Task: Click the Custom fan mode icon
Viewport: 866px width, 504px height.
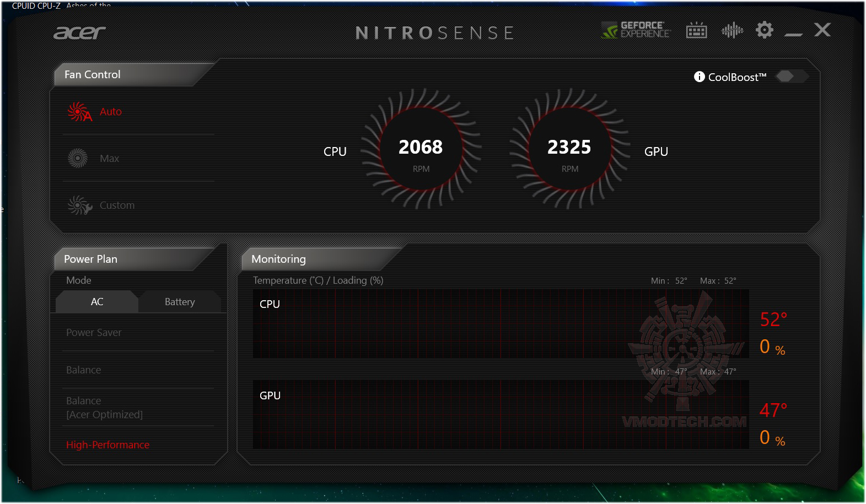Action: 79,205
